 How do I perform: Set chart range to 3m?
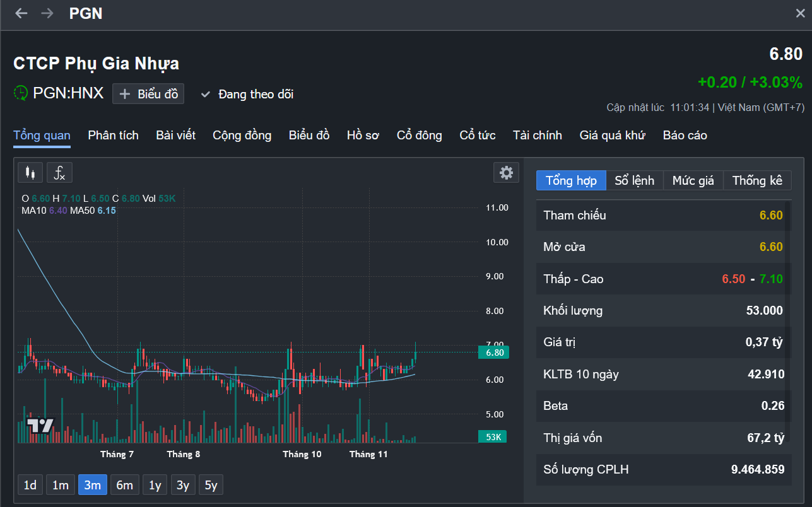[93, 485]
